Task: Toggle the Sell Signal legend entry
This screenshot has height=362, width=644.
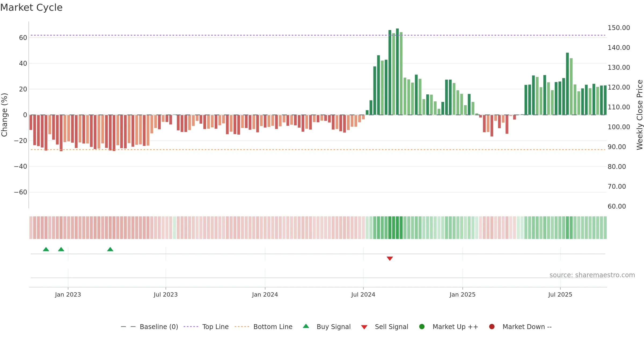Action: [x=385, y=327]
